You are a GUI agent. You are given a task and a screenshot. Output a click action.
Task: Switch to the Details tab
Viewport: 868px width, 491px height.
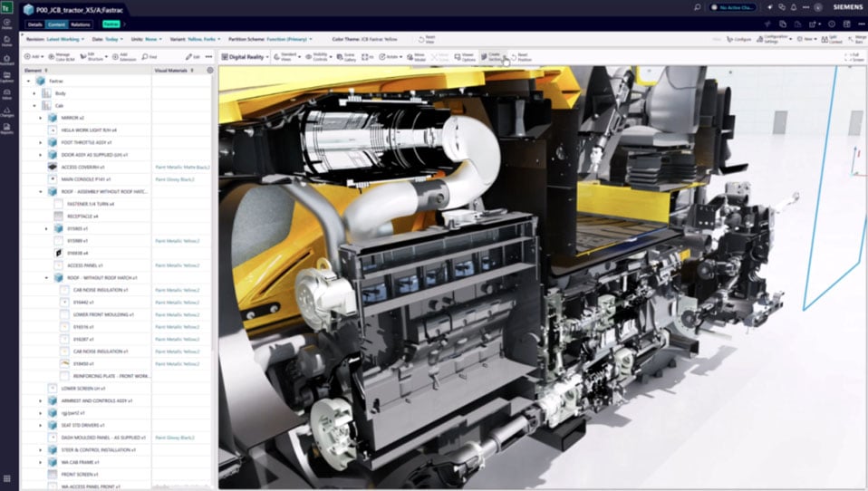pos(34,24)
